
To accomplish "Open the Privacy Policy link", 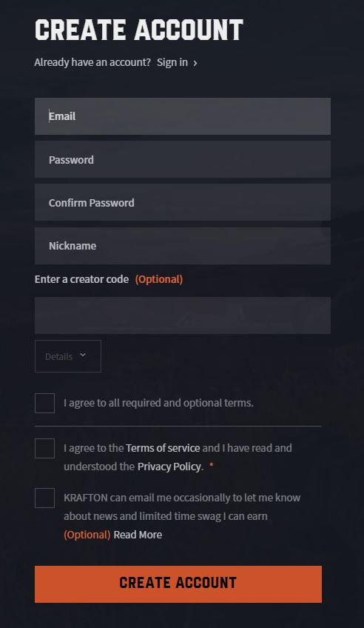I will 169,467.
